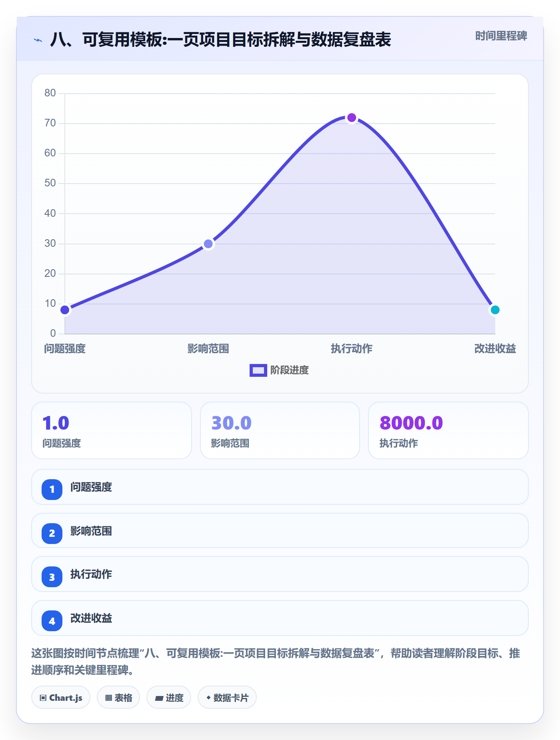Open the 30.0 影响范围 stat card
Viewport: 560px width, 740px height.
(280, 430)
